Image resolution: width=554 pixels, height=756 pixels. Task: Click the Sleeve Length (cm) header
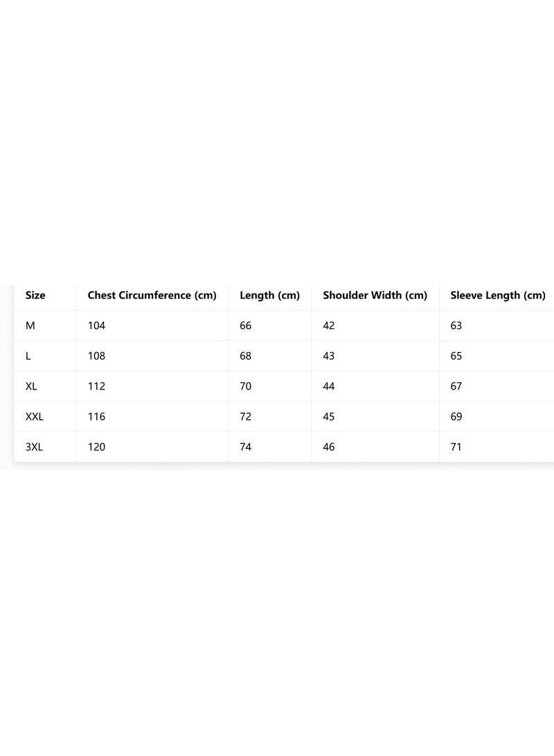point(498,295)
